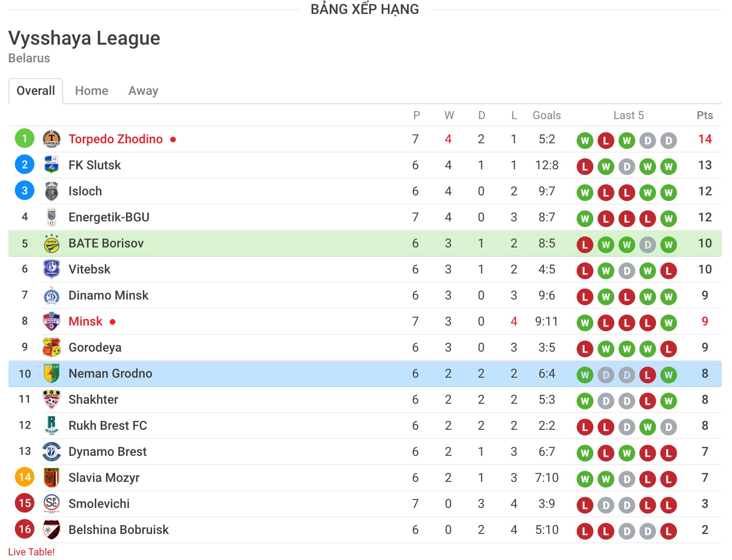This screenshot has width=732, height=560.
Task: Click the Gorodeya team crest
Action: [52, 347]
